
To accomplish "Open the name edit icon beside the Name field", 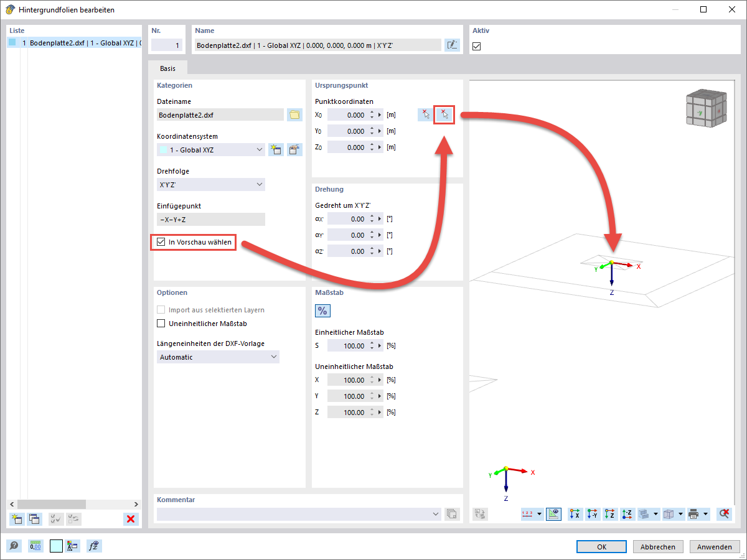I will [x=451, y=44].
